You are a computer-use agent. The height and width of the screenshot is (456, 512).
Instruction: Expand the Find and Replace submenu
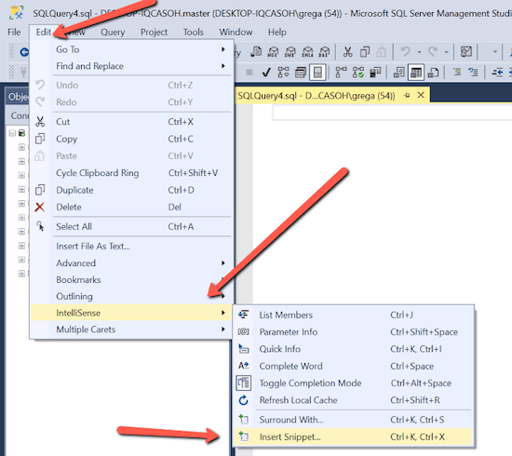coord(131,66)
